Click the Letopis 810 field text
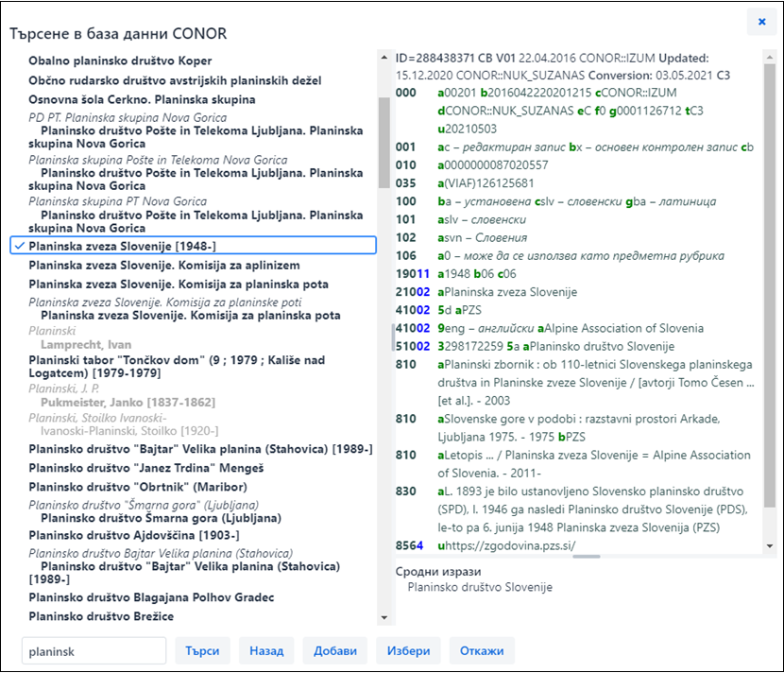Viewport: 784px width, 673px height. [594, 463]
